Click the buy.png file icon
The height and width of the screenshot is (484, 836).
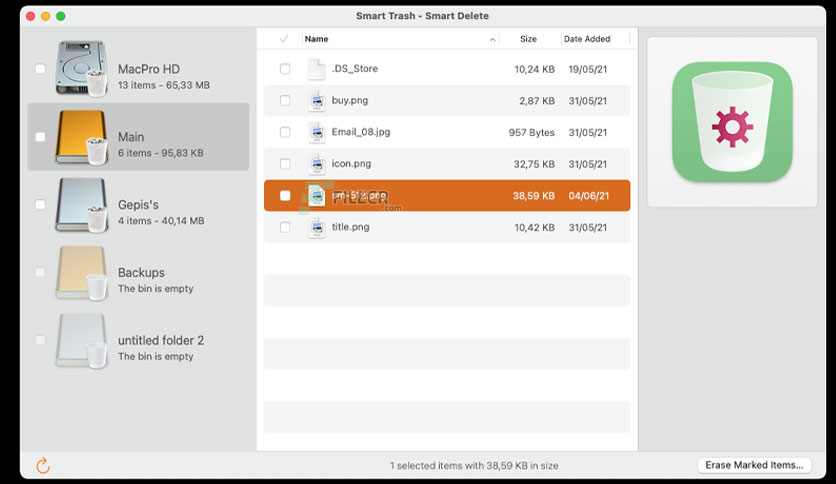(317, 101)
